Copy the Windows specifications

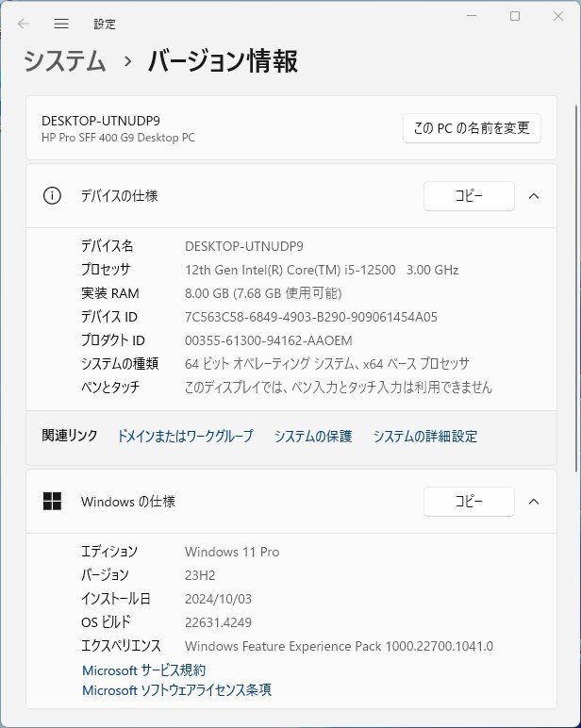(x=469, y=502)
